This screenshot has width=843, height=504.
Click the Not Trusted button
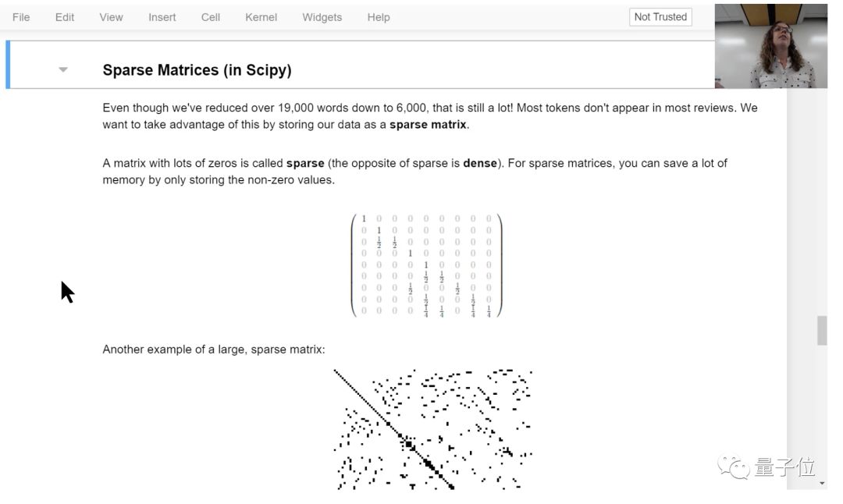tap(660, 17)
